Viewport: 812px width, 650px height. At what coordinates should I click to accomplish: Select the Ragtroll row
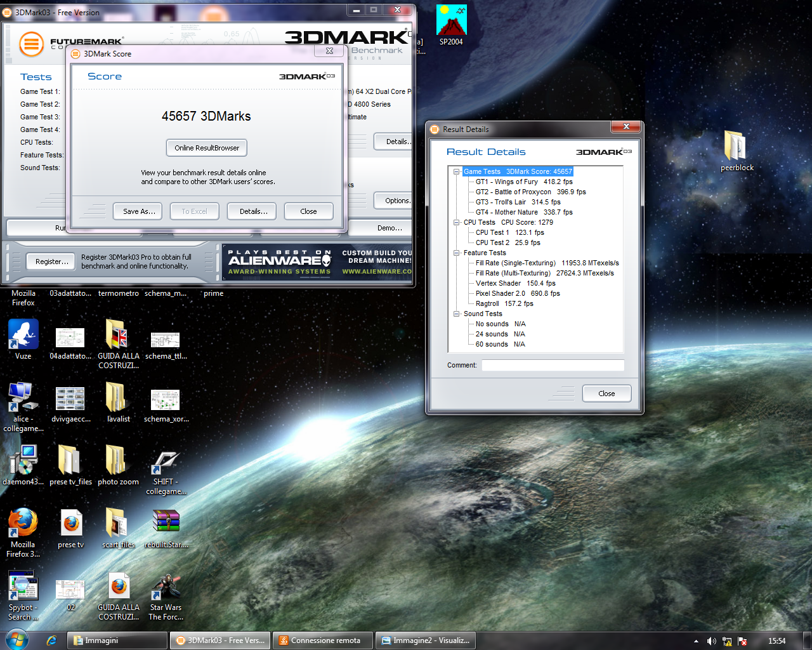504,303
